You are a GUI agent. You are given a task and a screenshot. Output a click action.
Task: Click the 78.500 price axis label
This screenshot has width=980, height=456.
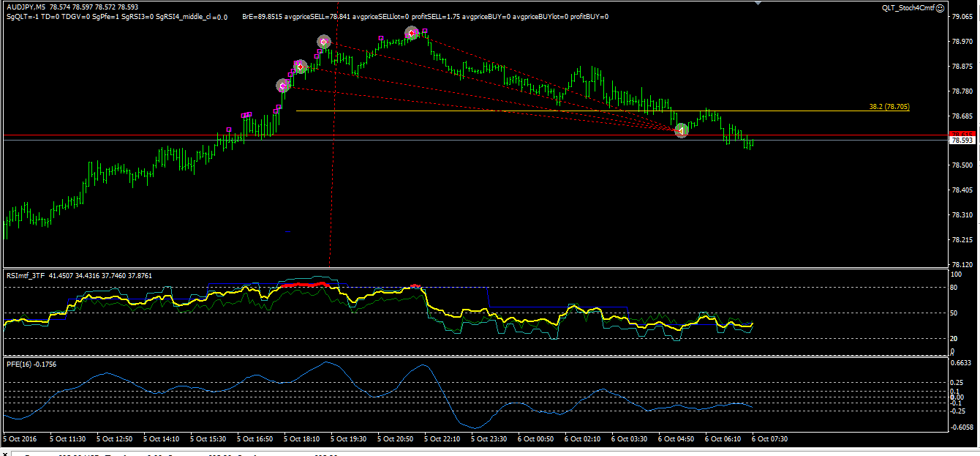point(962,165)
